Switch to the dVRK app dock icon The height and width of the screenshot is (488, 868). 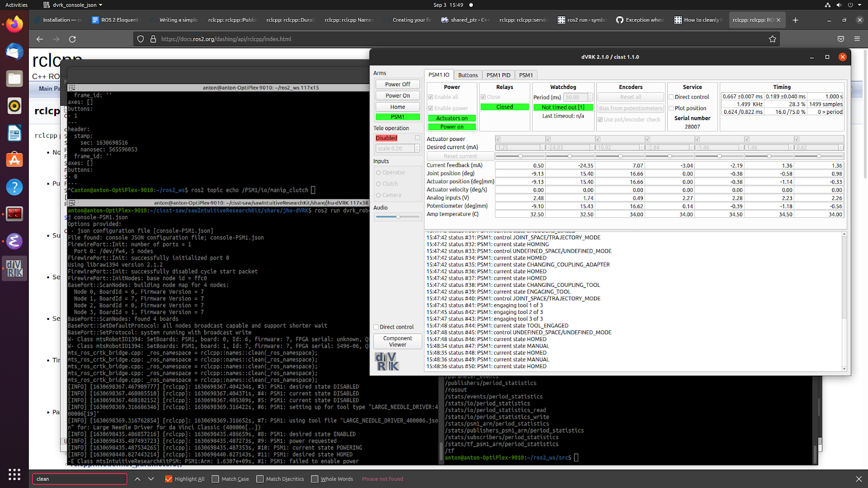point(15,268)
